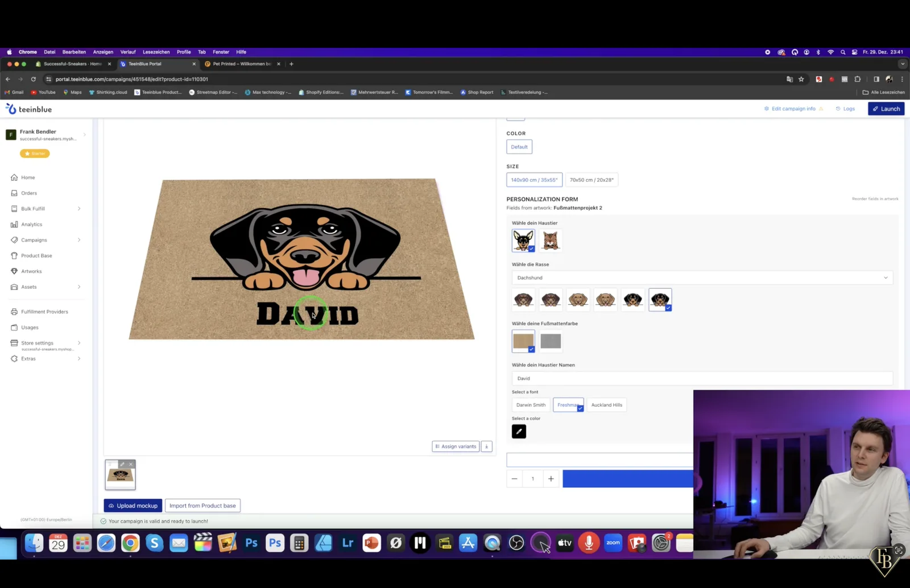
Task: Select the gray doormat color swatch
Action: [x=551, y=341]
